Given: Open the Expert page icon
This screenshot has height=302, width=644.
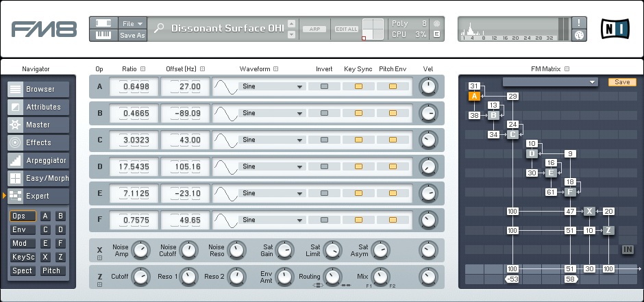Looking at the screenshot, I should (x=16, y=196).
